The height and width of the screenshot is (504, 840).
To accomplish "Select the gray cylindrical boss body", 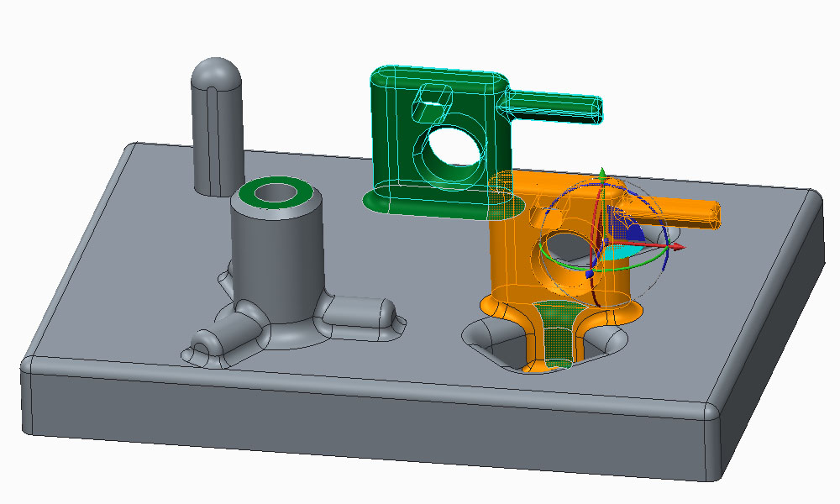I will tap(277, 262).
